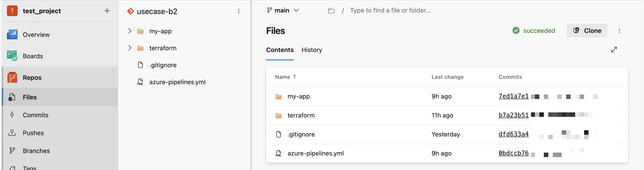
Task: Expand the terraform folder in tree
Action: point(129,48)
